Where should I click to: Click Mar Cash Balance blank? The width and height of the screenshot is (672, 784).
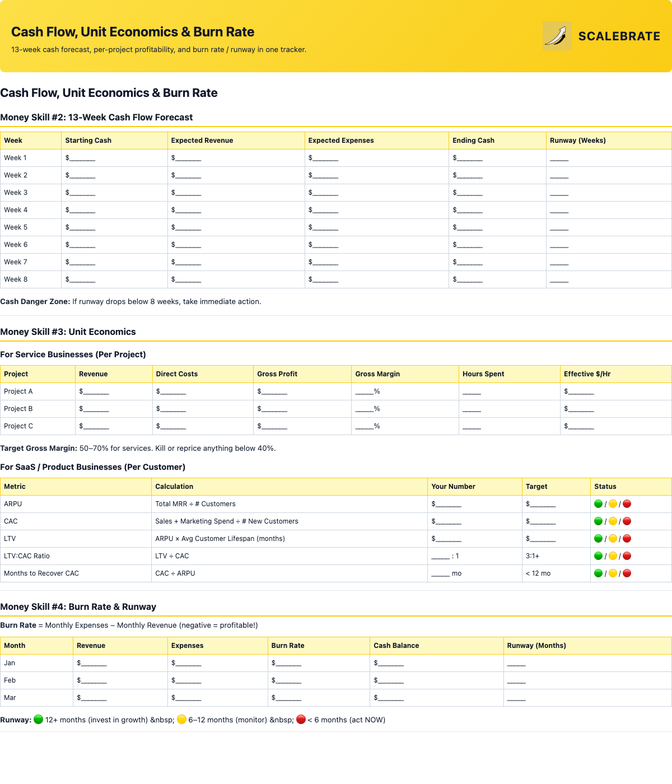pyautogui.click(x=389, y=698)
